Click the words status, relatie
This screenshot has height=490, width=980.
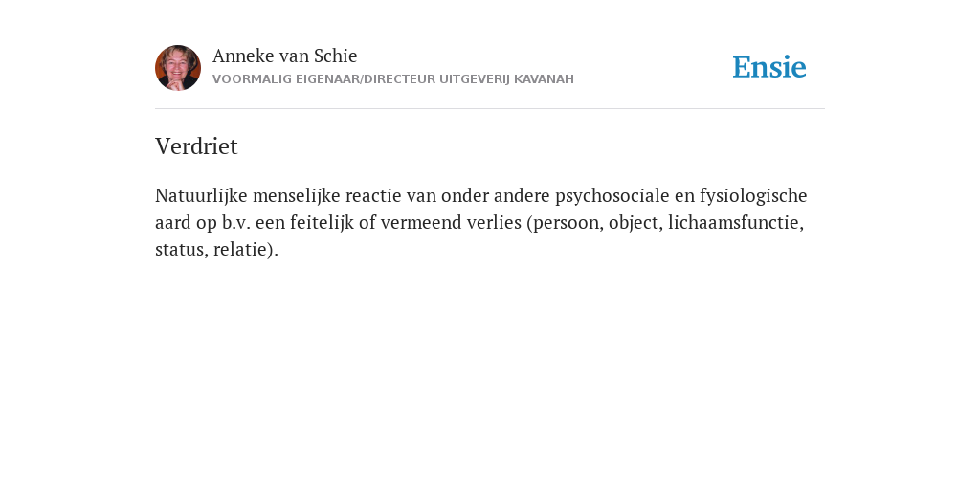tap(213, 250)
